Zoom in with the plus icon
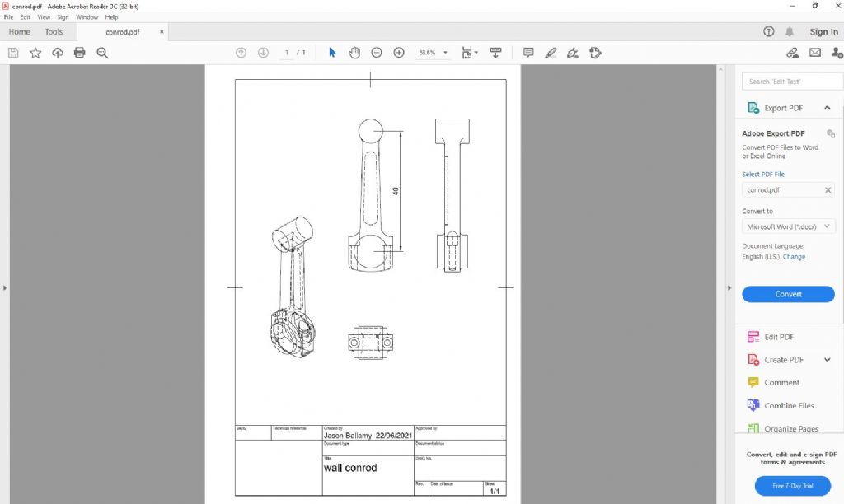 399,53
